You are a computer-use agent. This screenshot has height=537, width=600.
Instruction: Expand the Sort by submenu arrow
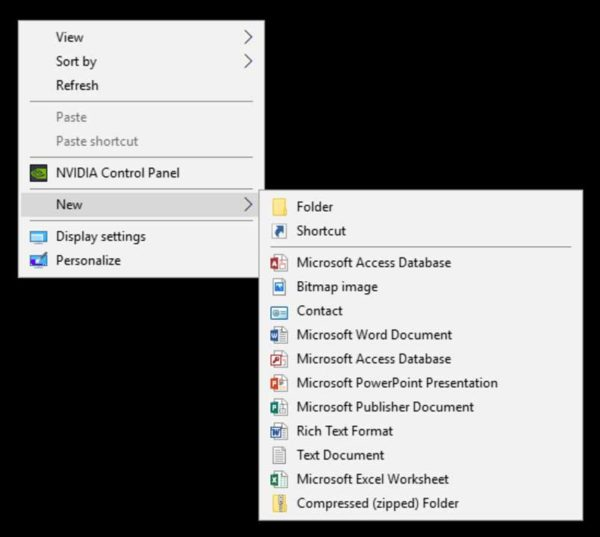pos(248,61)
